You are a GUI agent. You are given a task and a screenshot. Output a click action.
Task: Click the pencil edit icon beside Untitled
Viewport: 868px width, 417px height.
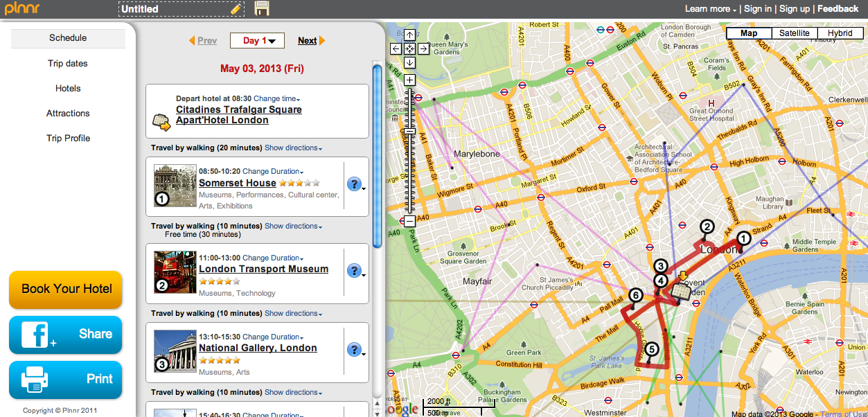[236, 9]
